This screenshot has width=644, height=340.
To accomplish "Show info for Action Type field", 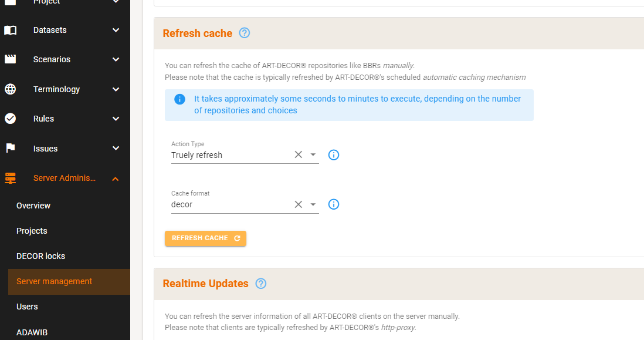I will click(334, 155).
